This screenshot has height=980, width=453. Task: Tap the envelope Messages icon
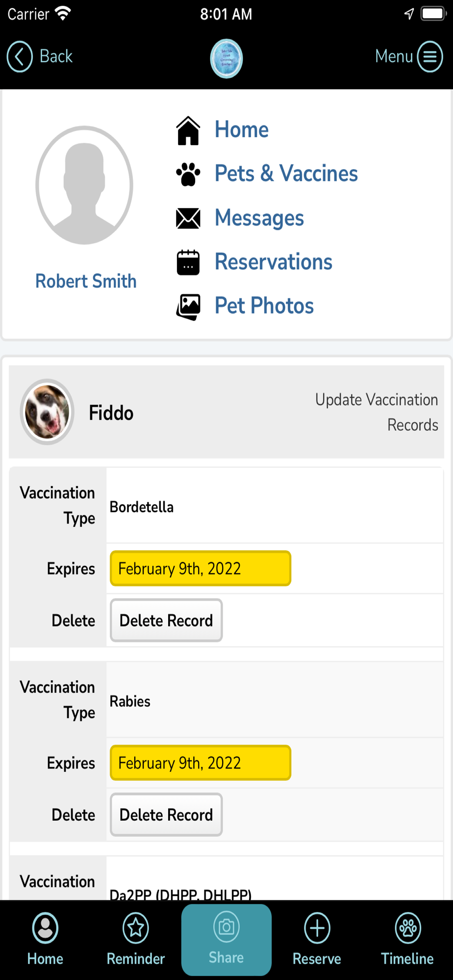click(x=188, y=218)
